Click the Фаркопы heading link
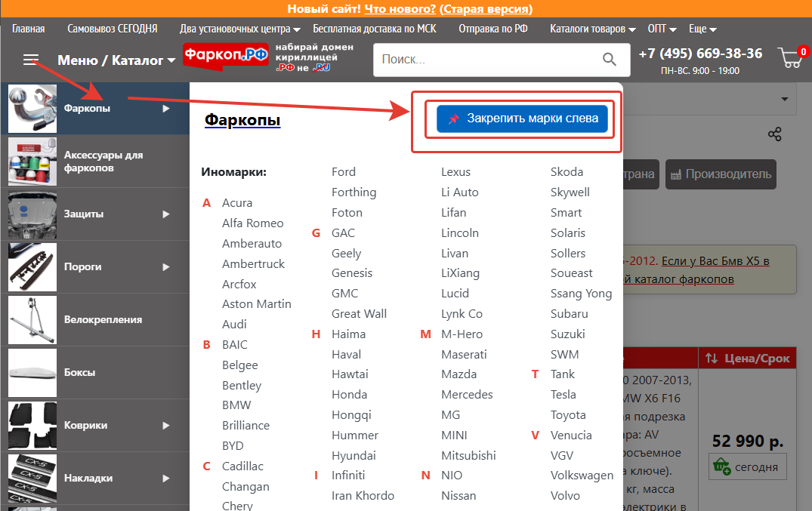812x511 pixels. pos(242,119)
